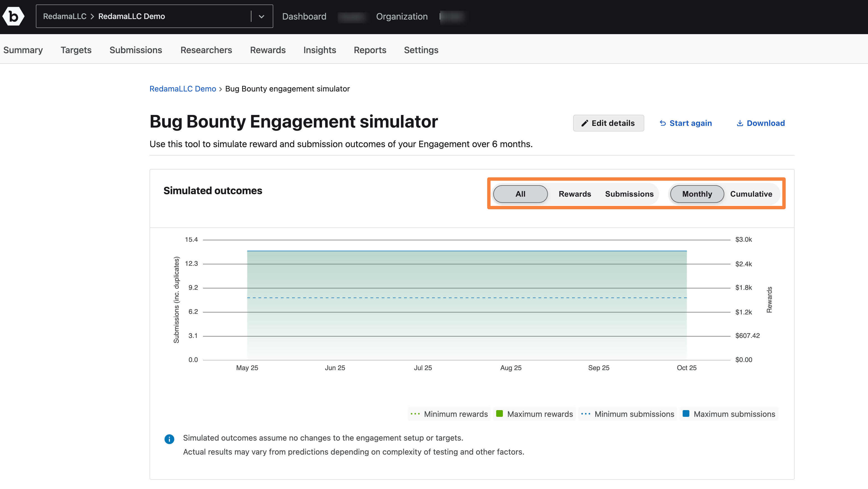Open the Dashboard top navigation item
Image resolution: width=868 pixels, height=489 pixels.
pyautogui.click(x=304, y=17)
